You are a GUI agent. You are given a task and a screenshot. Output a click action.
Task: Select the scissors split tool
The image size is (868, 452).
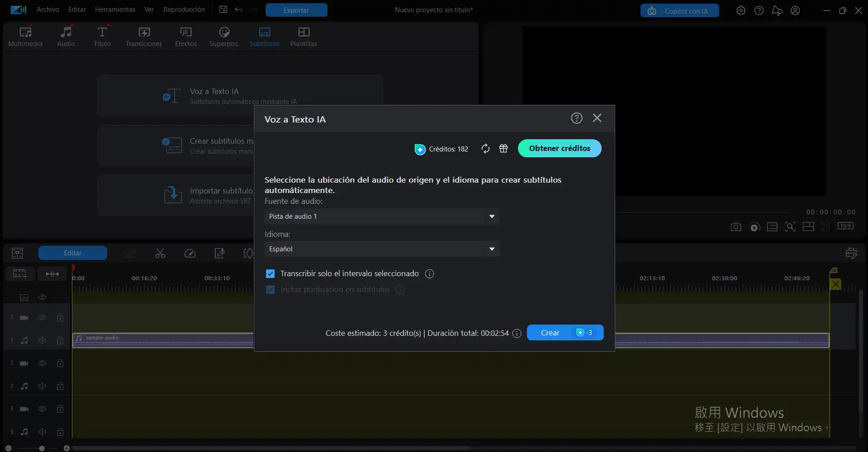coord(160,254)
